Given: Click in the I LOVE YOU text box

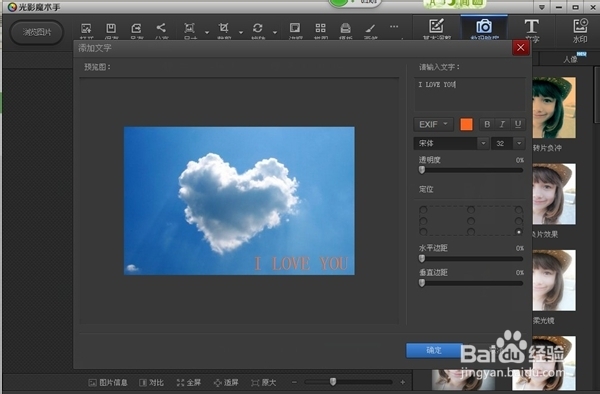Looking at the screenshot, I should 470,94.
